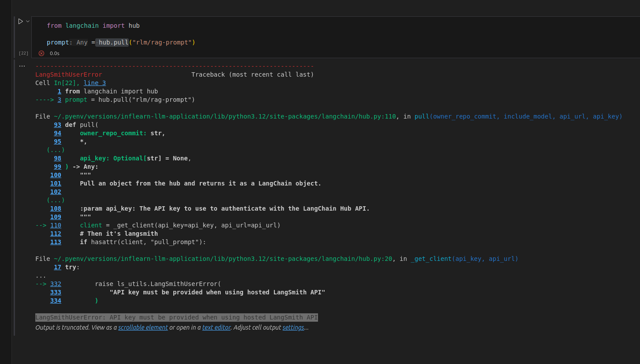Click the 'Any' type hint in code

click(x=82, y=42)
